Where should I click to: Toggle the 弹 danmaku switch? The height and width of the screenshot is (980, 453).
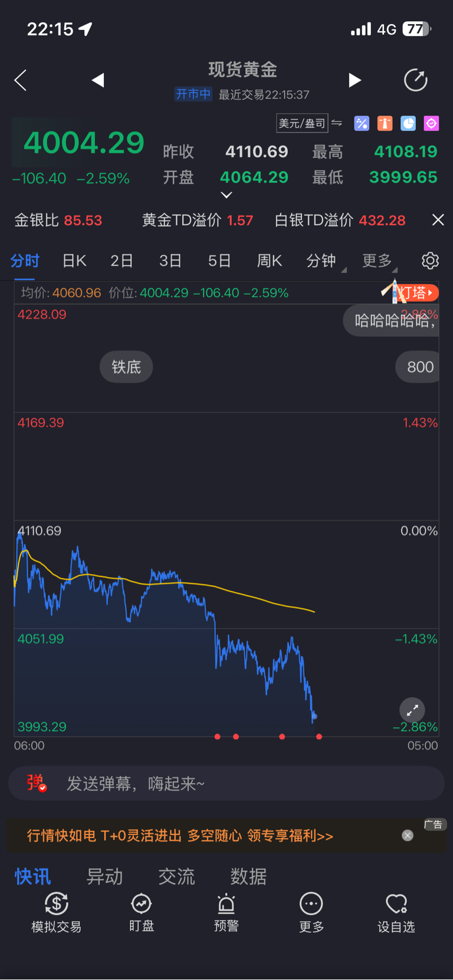(x=36, y=783)
